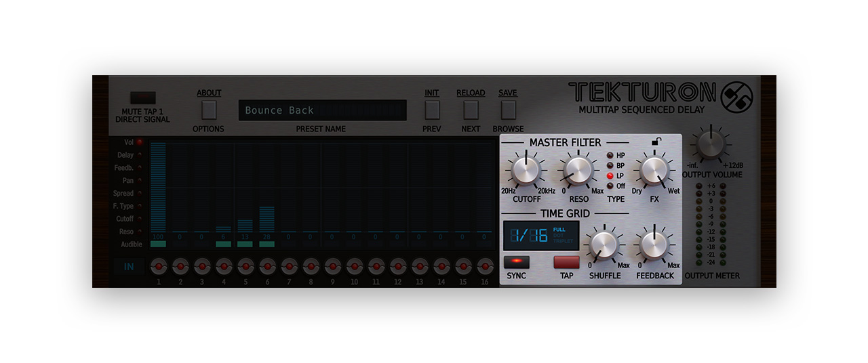Toggle tap 2 red step button

[180, 266]
